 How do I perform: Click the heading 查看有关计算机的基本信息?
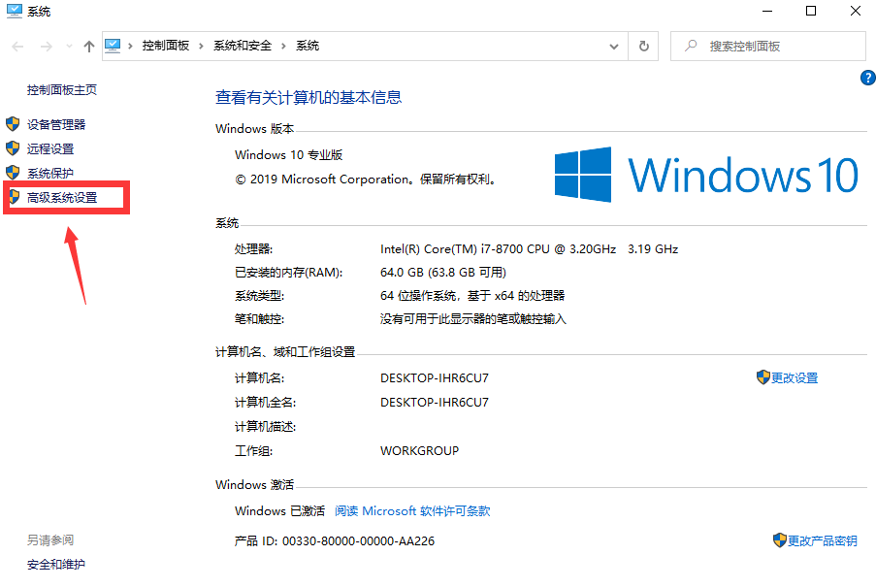click(308, 98)
